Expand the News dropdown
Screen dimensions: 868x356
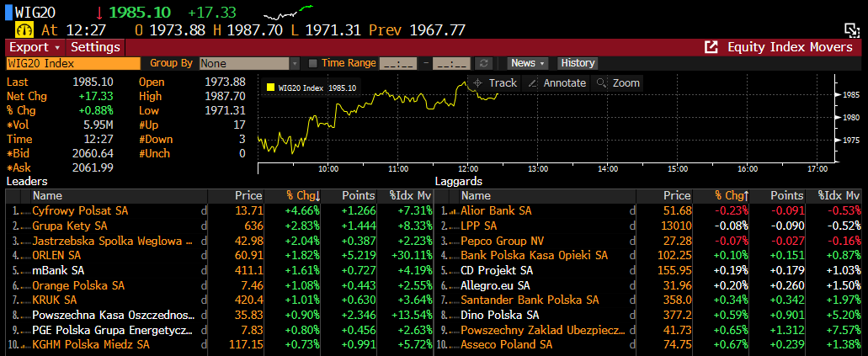pyautogui.click(x=529, y=63)
